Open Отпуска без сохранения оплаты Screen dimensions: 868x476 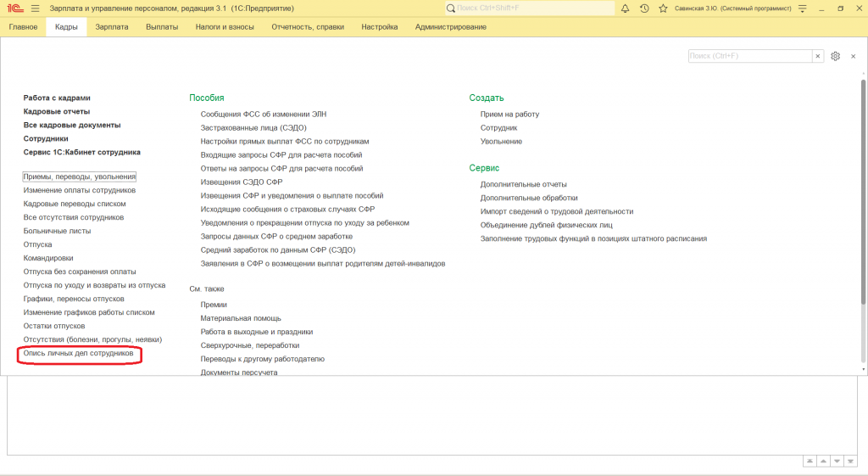point(80,272)
